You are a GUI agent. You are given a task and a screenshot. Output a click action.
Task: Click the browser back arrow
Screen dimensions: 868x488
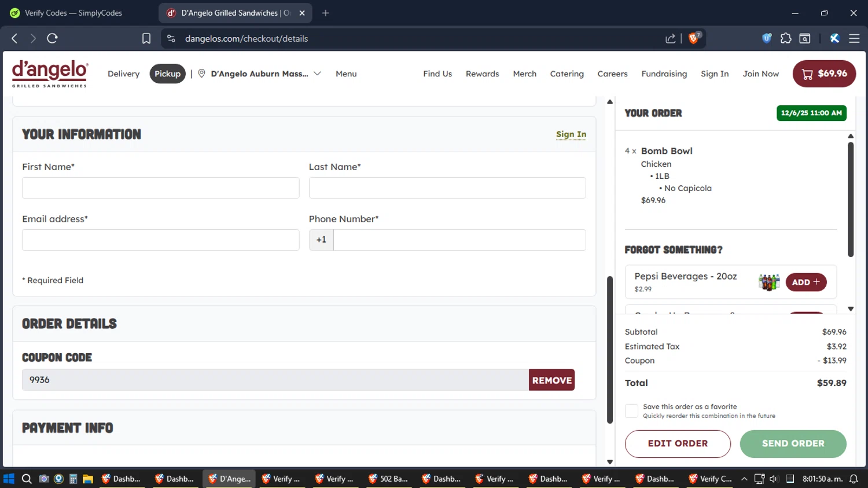coord(14,38)
